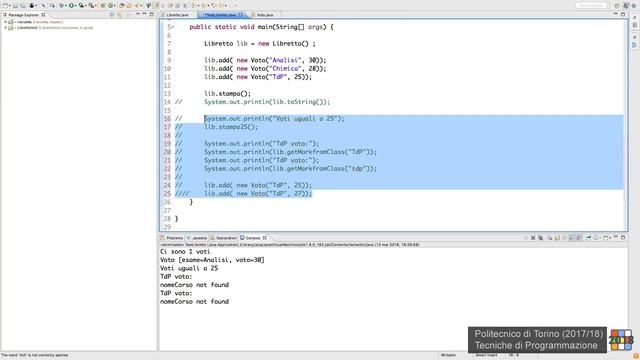Screen dimensions: 640x360
Task: Maximize the editor area
Action: [623, 14]
